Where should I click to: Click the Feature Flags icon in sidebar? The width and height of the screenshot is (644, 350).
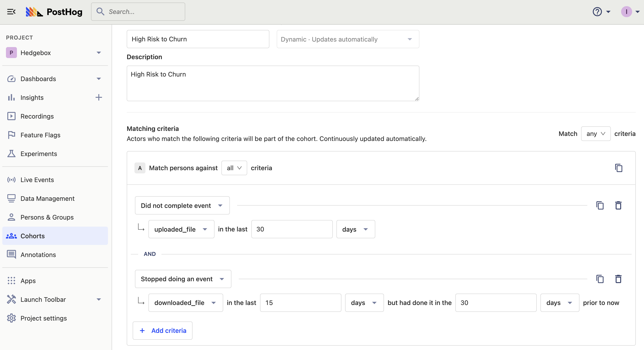point(12,135)
